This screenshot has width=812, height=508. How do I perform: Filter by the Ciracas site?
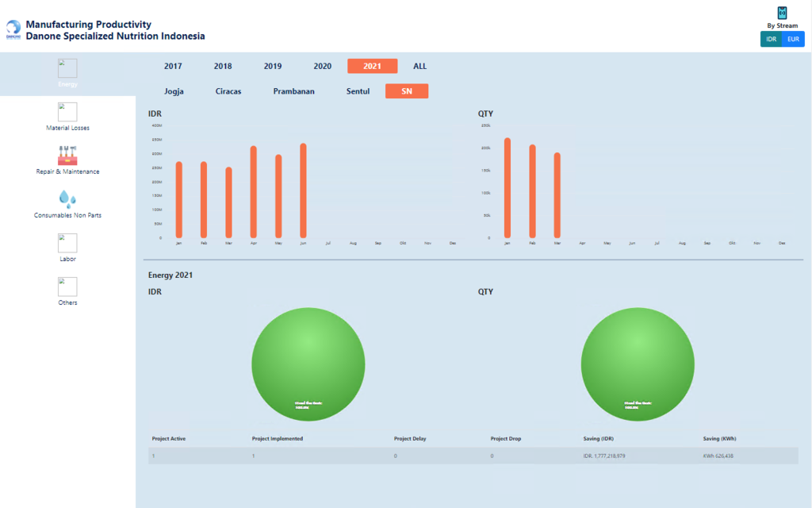[228, 91]
